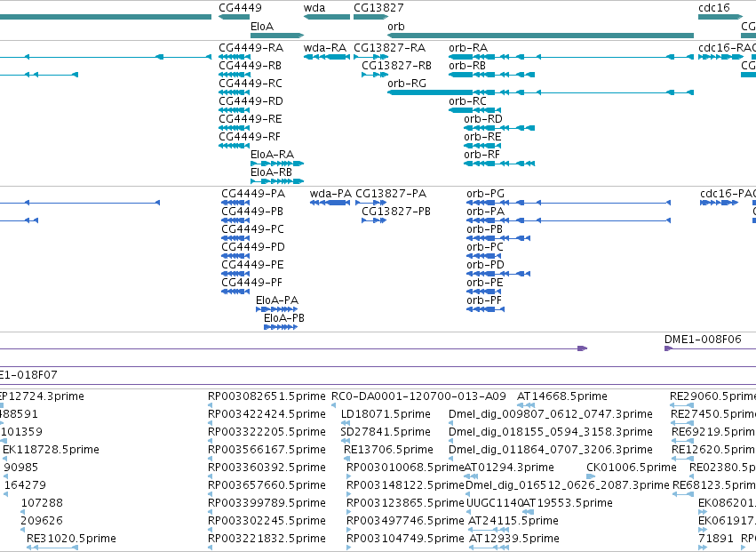
Task: Open the orb-PB protein label
Action: click(484, 229)
